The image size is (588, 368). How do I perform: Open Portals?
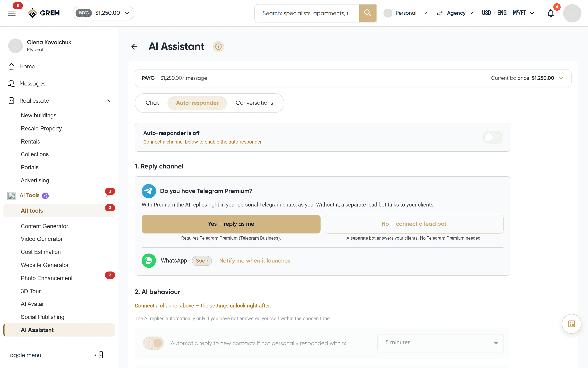(x=30, y=167)
